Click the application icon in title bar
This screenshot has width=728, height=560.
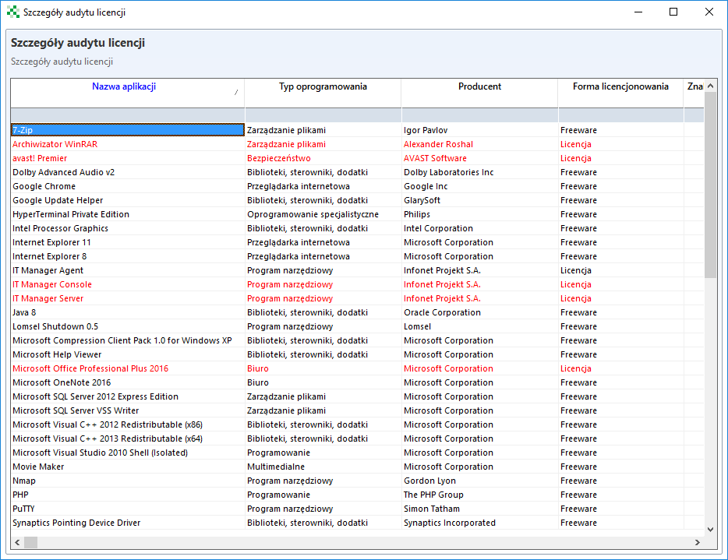coord(13,12)
